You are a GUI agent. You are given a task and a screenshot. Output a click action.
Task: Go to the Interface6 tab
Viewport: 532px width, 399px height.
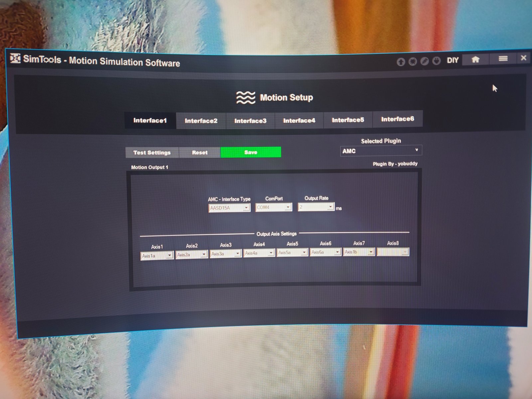(398, 119)
